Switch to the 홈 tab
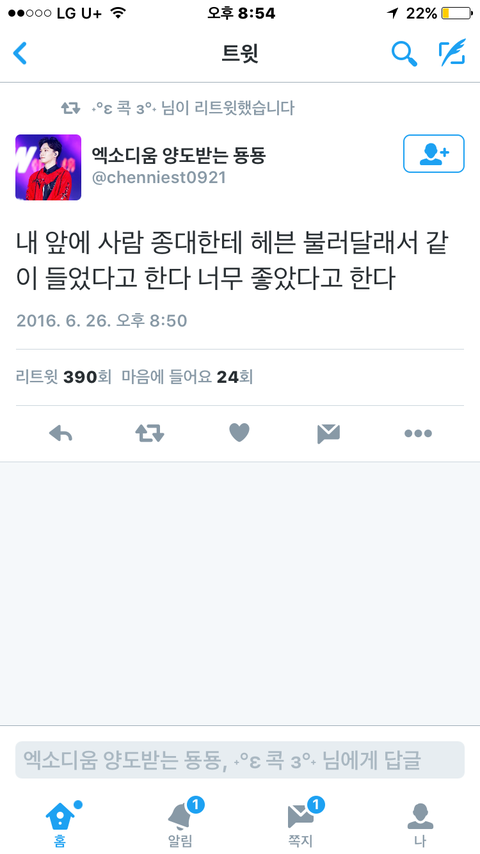This screenshot has width=480, height=854. tap(60, 822)
